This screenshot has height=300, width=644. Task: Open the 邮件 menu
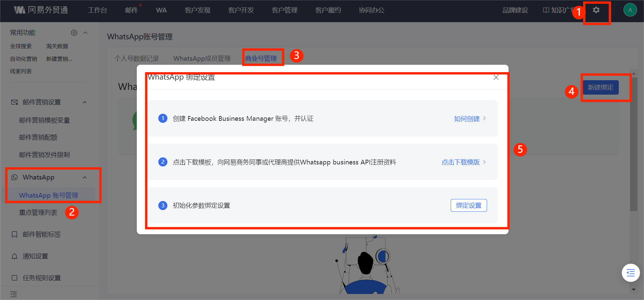131,10
